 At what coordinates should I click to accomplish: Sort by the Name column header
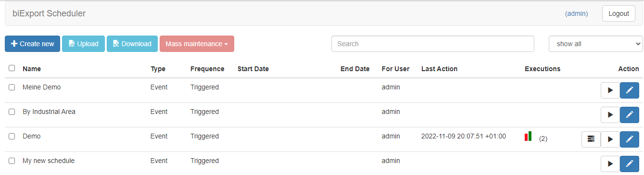tap(32, 69)
